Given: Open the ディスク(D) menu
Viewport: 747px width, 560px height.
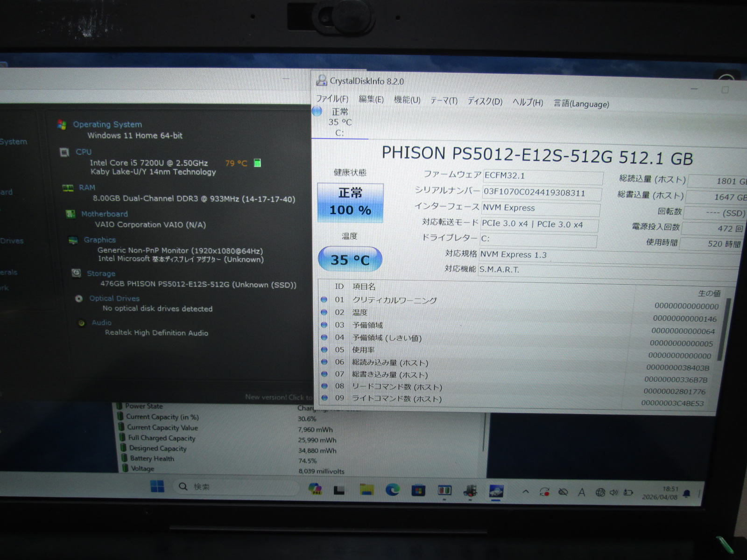Looking at the screenshot, I should 485,101.
